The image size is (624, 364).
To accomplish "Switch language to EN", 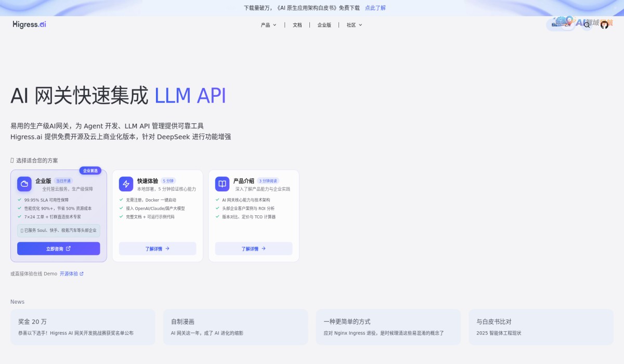I will [554, 24].
